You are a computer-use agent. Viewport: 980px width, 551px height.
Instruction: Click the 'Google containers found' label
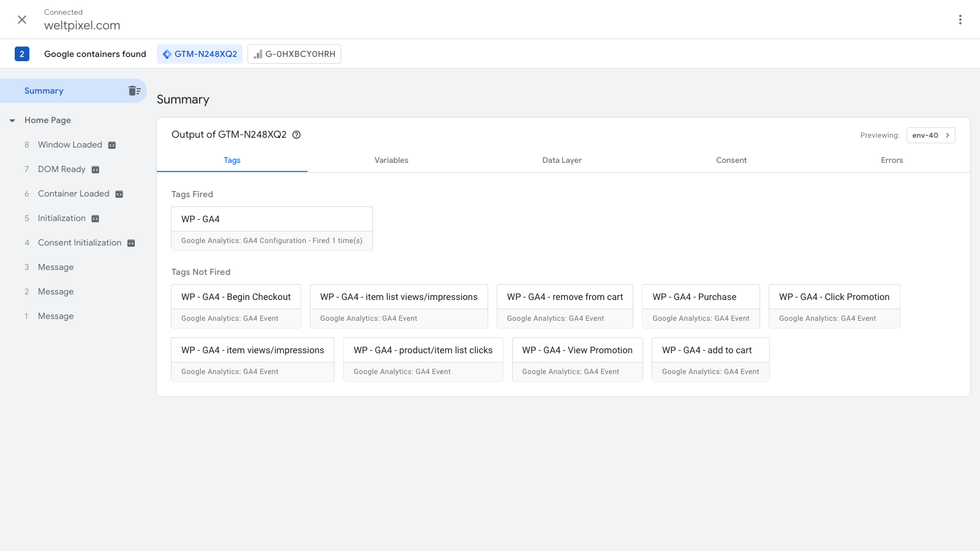point(95,54)
